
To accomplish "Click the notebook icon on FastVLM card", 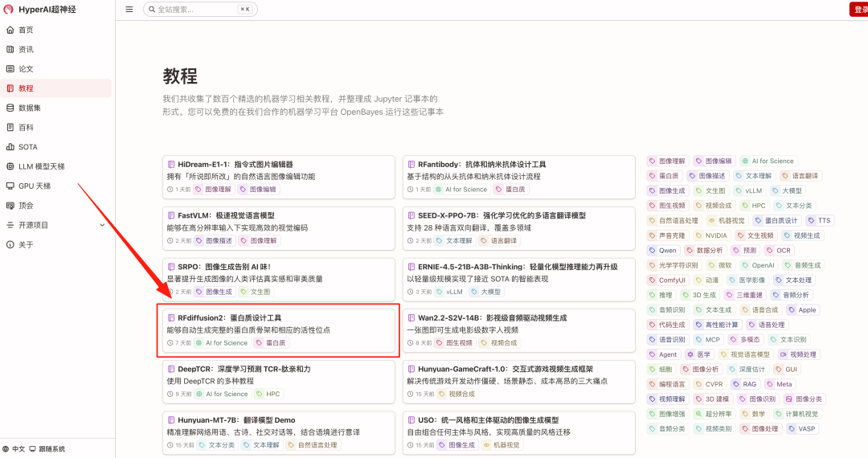I will (x=171, y=215).
